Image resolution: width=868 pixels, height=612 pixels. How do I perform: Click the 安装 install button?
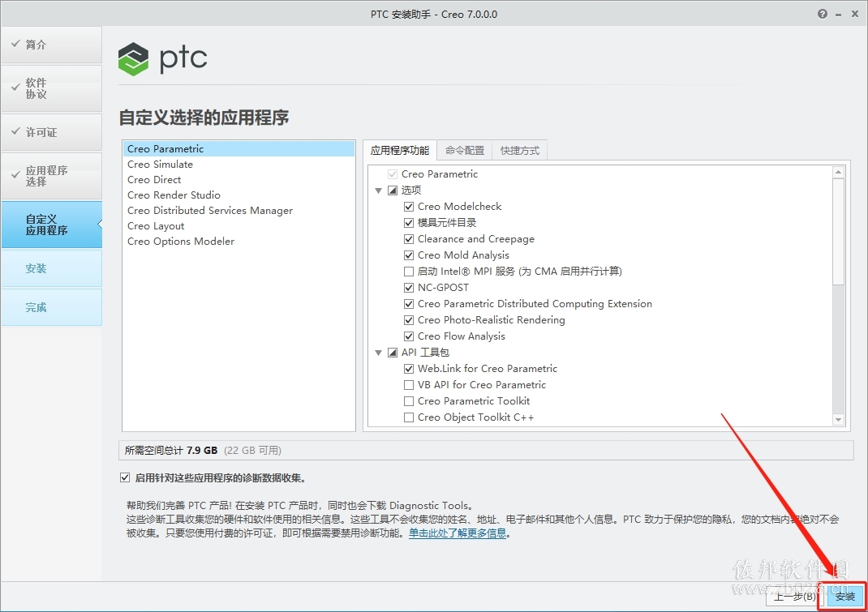click(845, 597)
